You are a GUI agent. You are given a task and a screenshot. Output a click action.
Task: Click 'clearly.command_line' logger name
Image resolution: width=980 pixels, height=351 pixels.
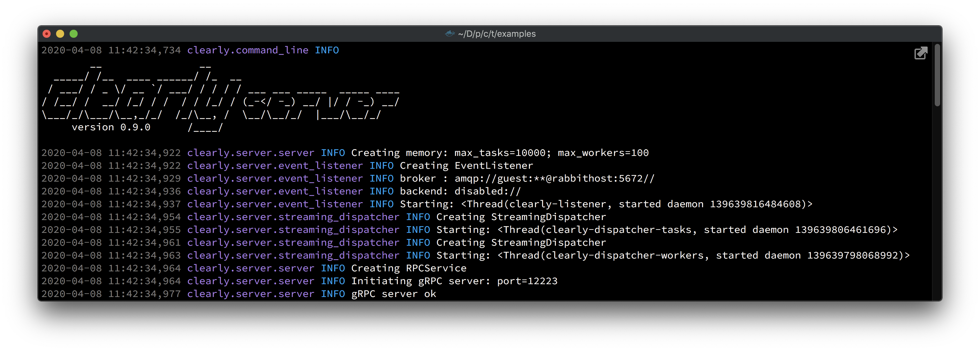(248, 50)
